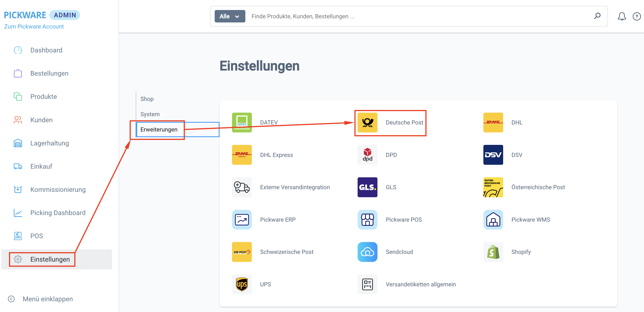Click the help question mark icon
Image resolution: width=644 pixels, height=312 pixels.
point(636,17)
